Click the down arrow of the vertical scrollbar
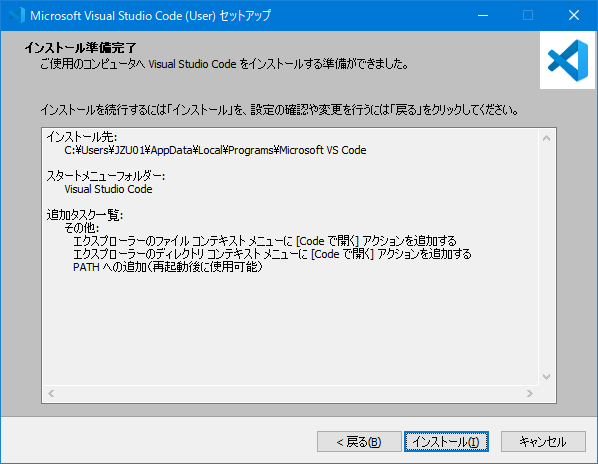Image resolution: width=598 pixels, height=464 pixels. tap(547, 377)
